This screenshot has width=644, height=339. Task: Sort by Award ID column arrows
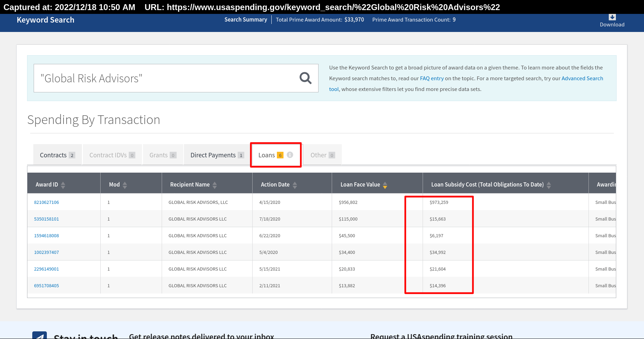[x=63, y=185]
